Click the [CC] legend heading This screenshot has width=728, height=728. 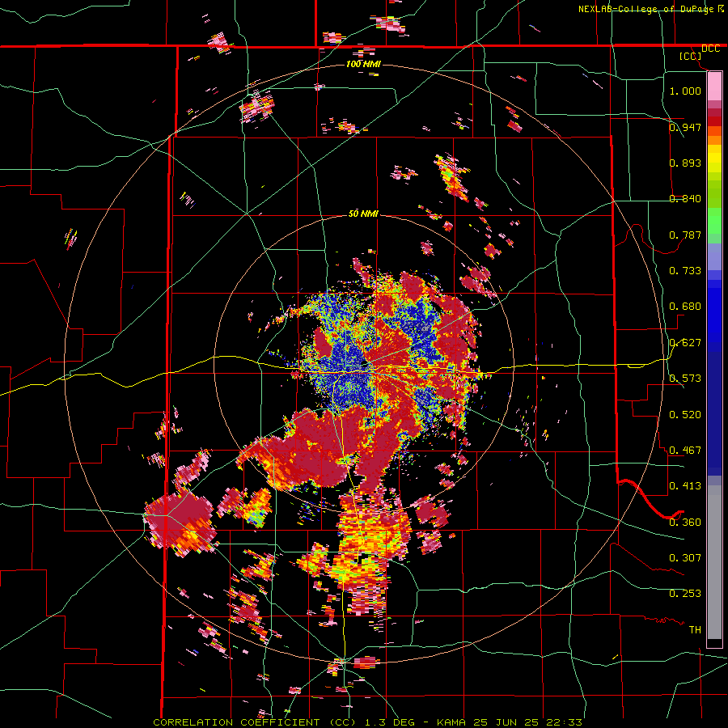tap(691, 56)
